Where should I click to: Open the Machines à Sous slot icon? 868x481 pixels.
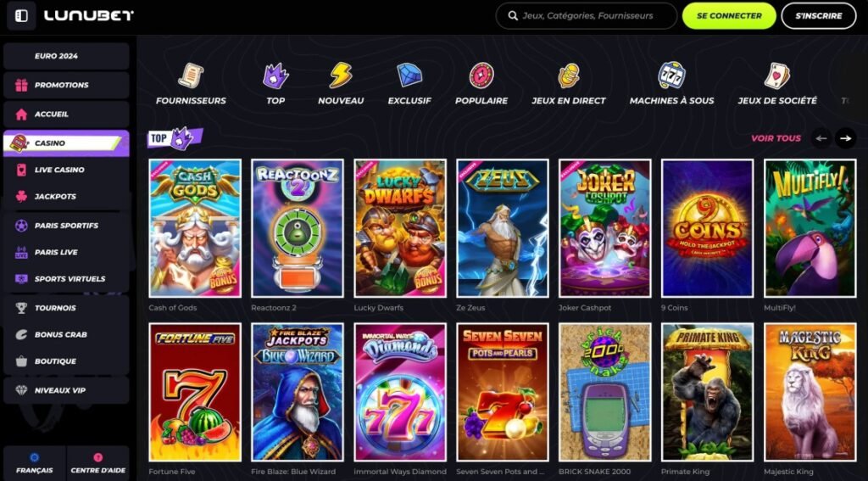671,76
